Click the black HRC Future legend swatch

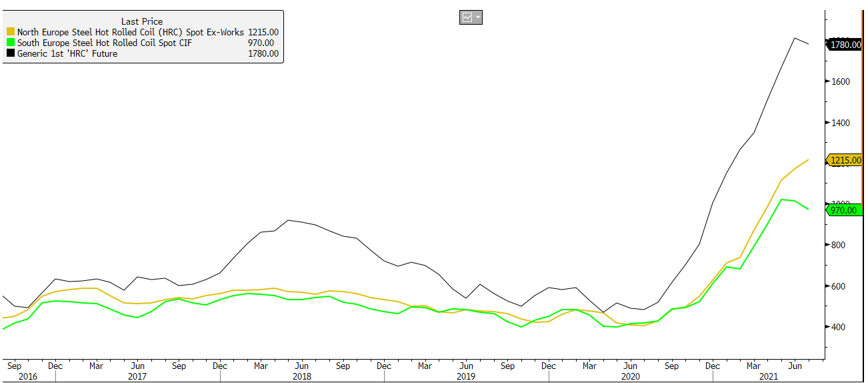(10, 54)
